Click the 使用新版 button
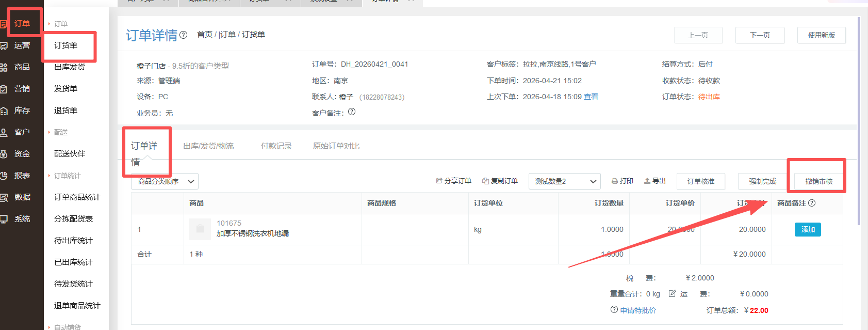The image size is (868, 330). [822, 35]
